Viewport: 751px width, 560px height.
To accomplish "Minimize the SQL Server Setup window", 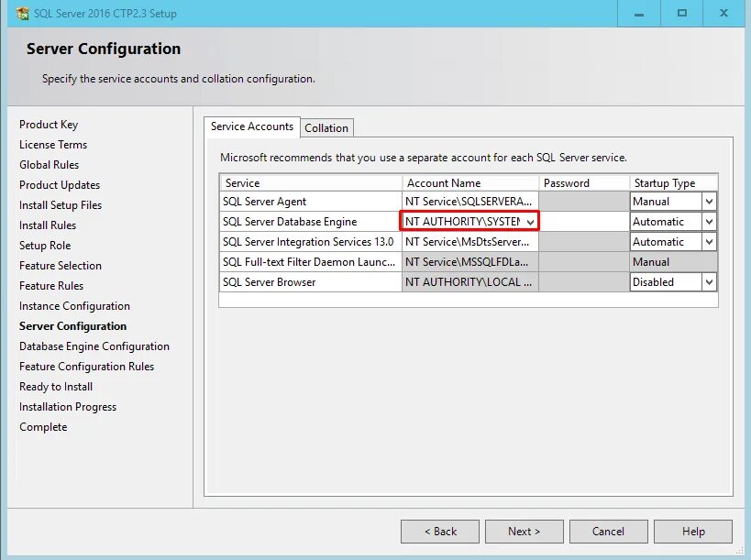I will point(639,14).
